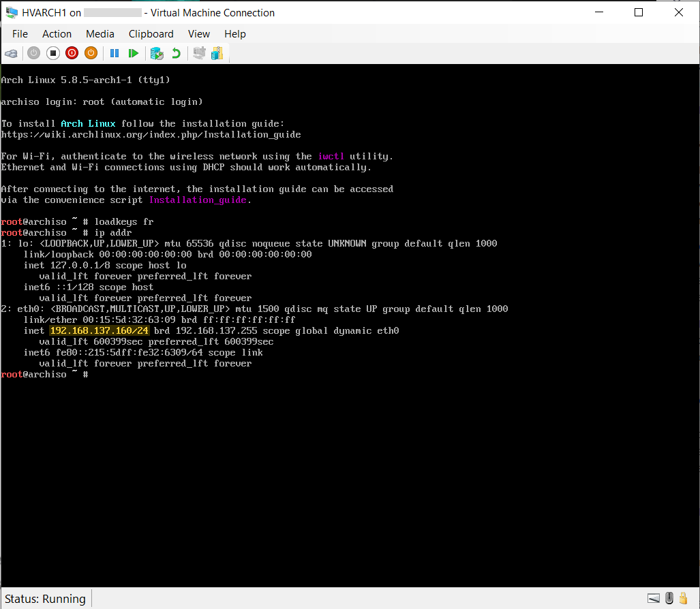Click the 'archiso login: root' line
The width and height of the screenshot is (700, 609).
click(x=102, y=101)
